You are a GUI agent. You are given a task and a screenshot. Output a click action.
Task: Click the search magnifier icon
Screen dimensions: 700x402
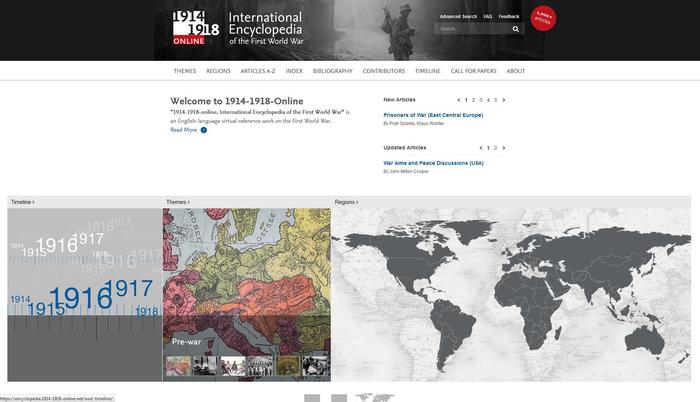coord(516,29)
